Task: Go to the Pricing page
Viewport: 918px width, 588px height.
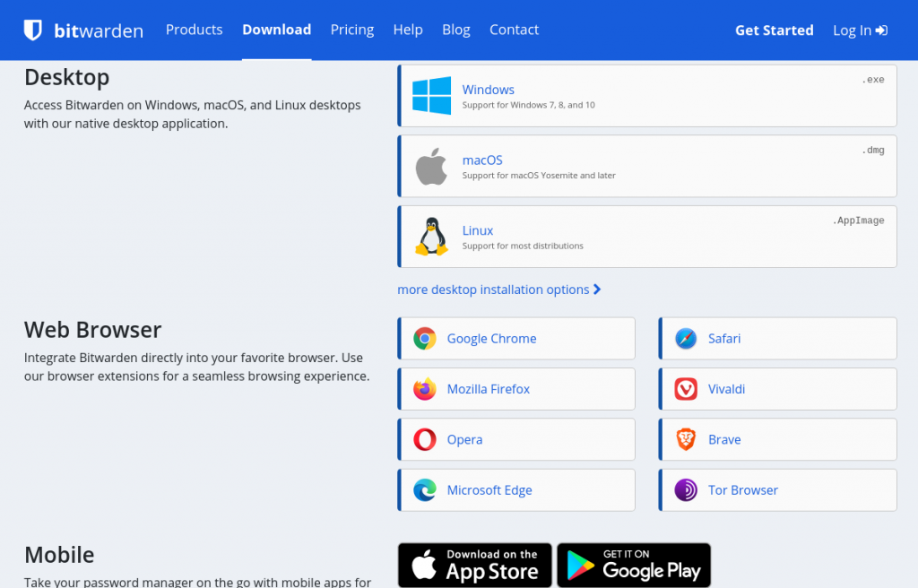Action: (x=351, y=30)
